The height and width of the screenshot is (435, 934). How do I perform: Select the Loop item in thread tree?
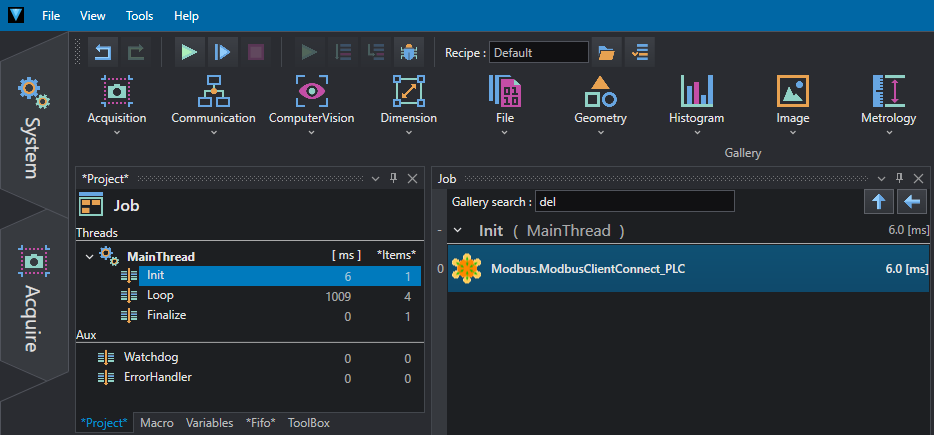pyautogui.click(x=160, y=296)
